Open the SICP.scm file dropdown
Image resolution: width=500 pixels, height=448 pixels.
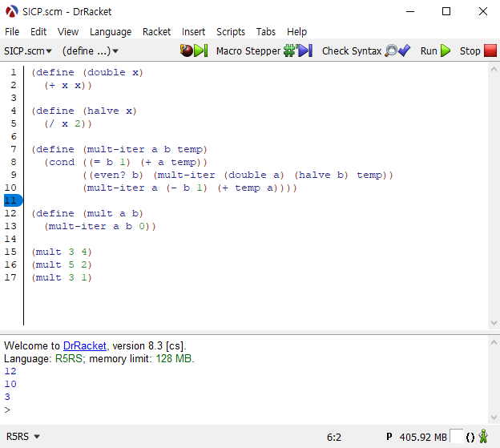click(28, 50)
